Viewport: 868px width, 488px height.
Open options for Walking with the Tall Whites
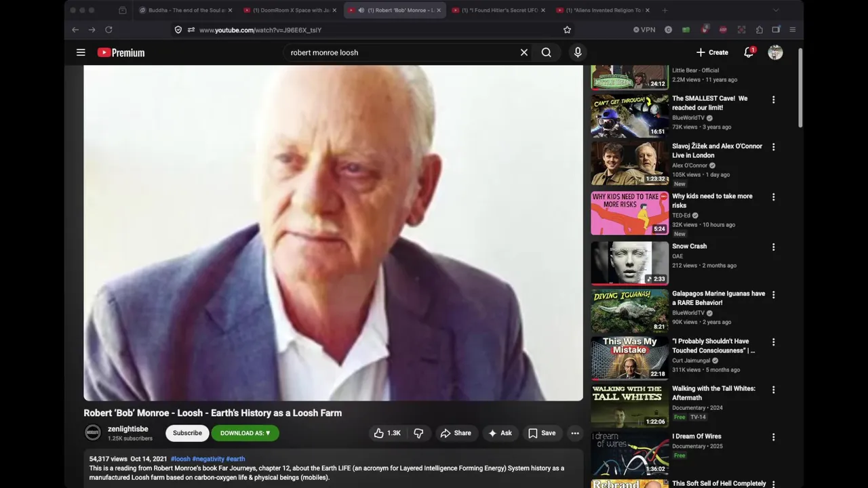coord(773,390)
